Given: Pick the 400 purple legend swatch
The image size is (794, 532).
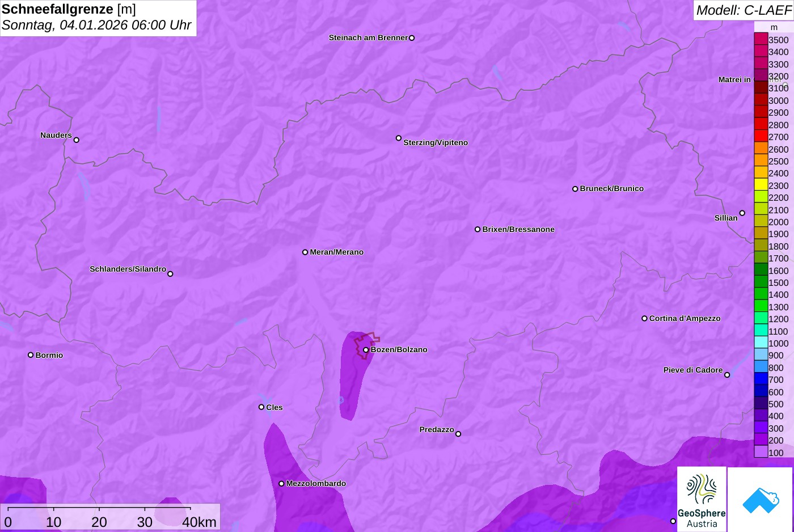Looking at the screenshot, I should click(761, 415).
